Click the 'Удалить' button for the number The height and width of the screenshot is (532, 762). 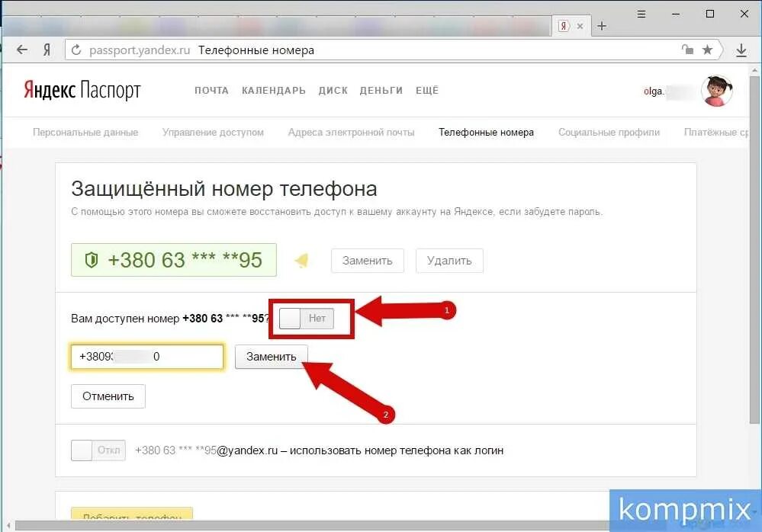pyautogui.click(x=449, y=260)
